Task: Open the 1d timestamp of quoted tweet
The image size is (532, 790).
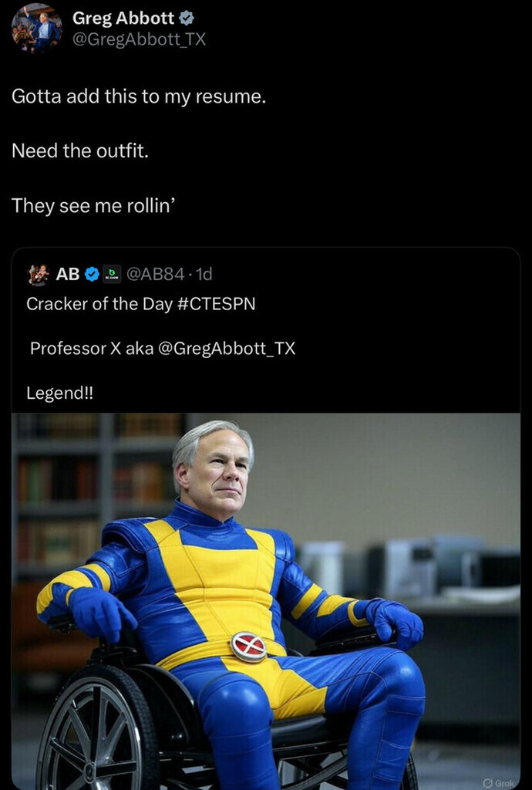Action: pos(204,274)
